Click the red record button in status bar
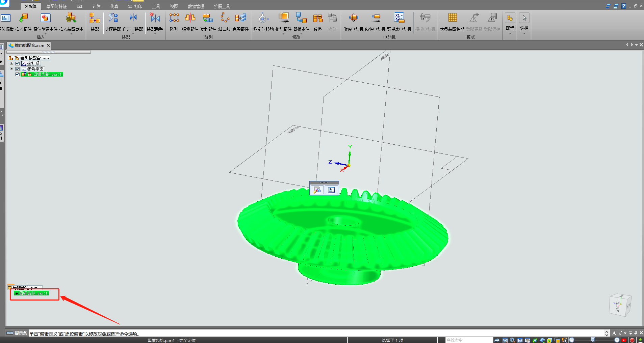Image resolution: width=644 pixels, height=343 pixels. [x=632, y=340]
